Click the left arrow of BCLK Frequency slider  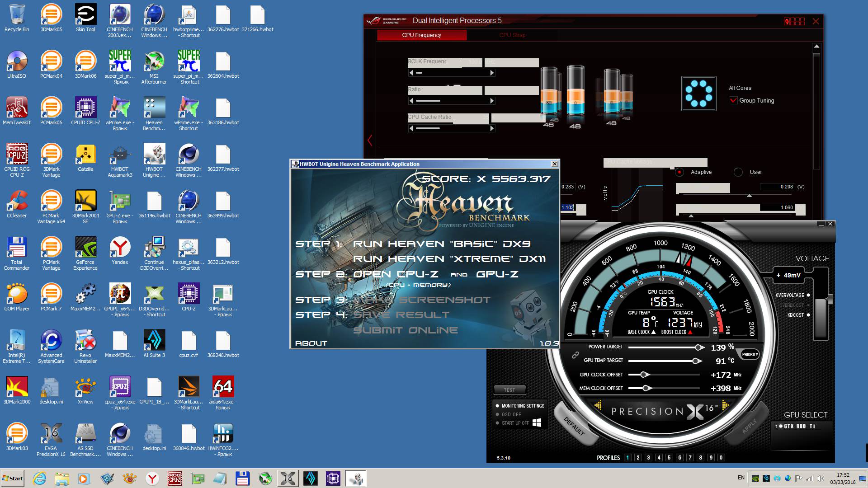click(x=411, y=73)
